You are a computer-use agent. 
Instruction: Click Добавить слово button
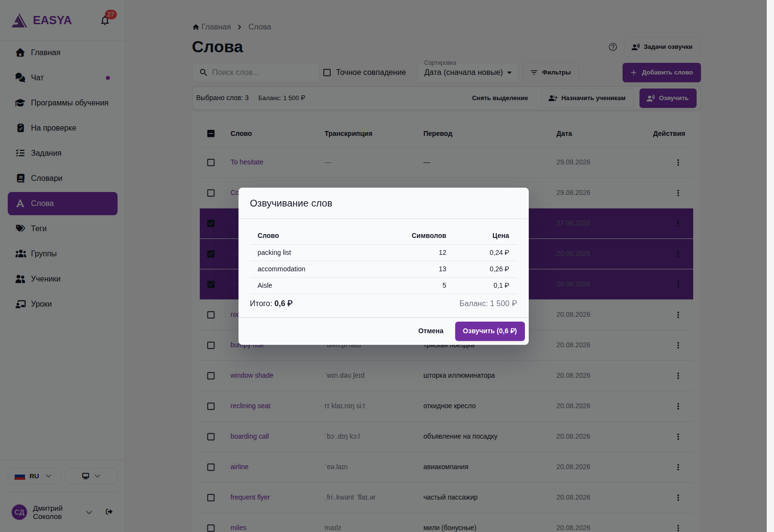pyautogui.click(x=661, y=73)
